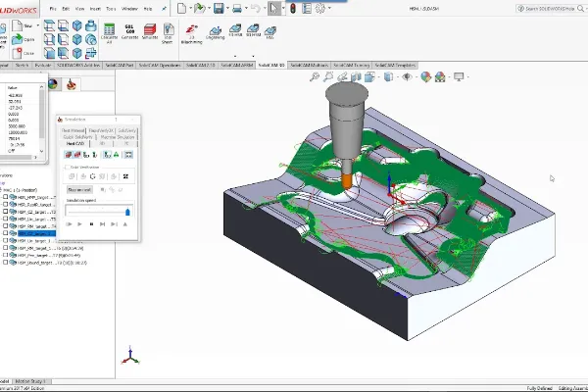Screen dimensions: 588x392
Task: Switch to the SolidCAM Operations tab
Action: (x=160, y=66)
